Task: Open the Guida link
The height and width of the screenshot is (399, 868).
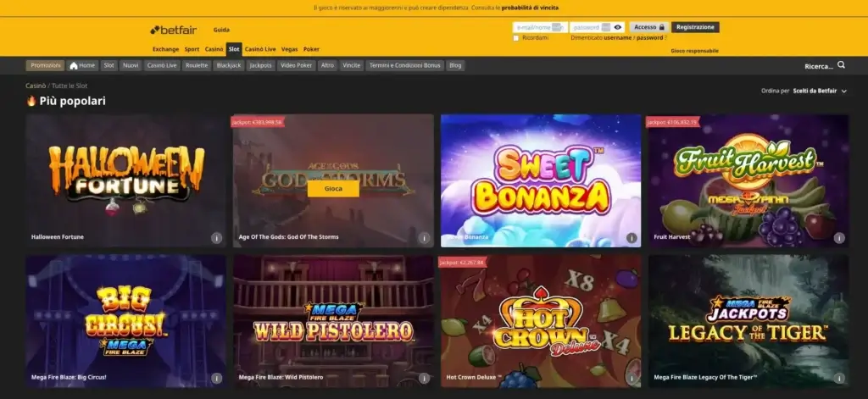Action: [x=221, y=30]
